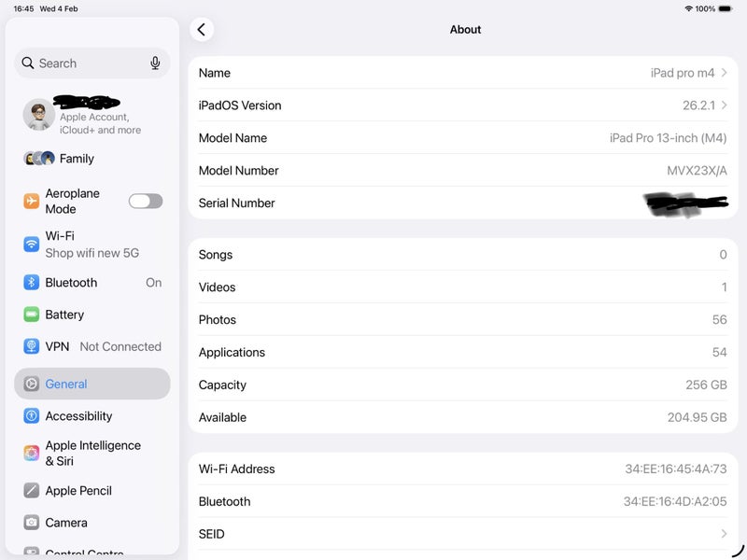Tap the back arrow to leave About
This screenshot has width=747, height=560.
tap(203, 29)
